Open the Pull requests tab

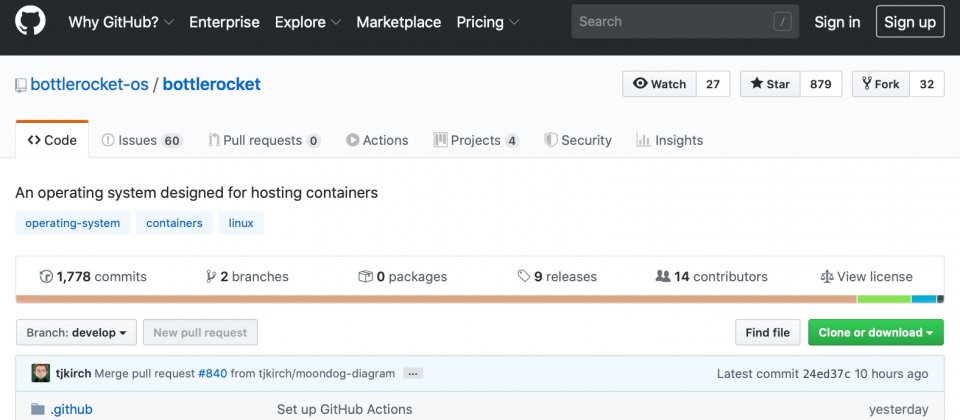(x=264, y=140)
